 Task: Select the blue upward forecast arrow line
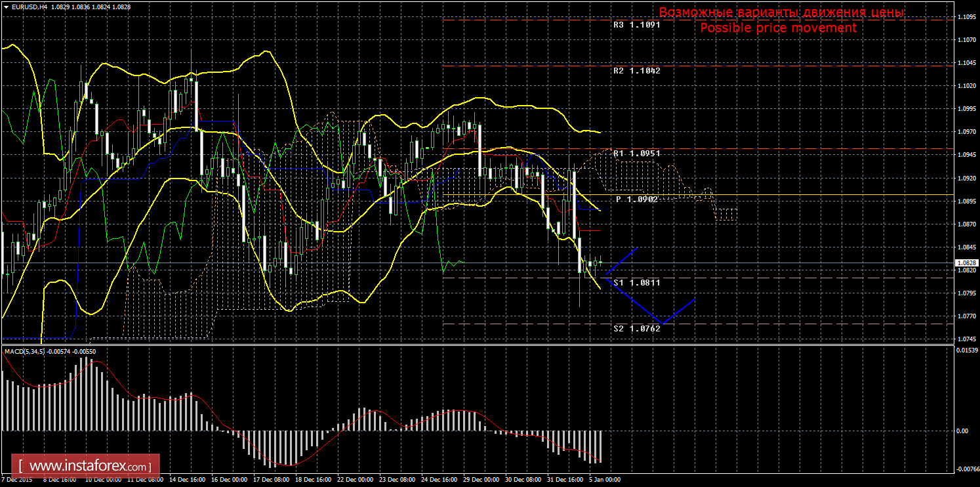(621, 262)
